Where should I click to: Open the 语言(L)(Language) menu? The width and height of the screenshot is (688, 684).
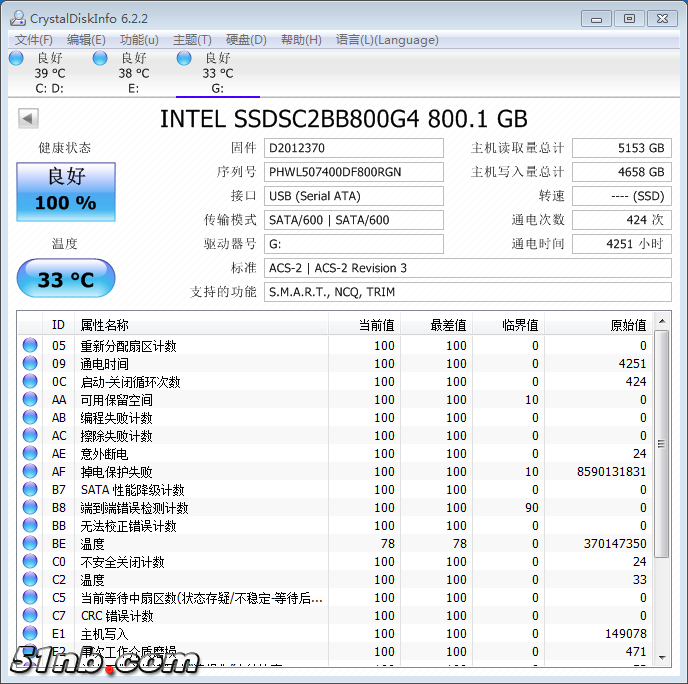[387, 40]
